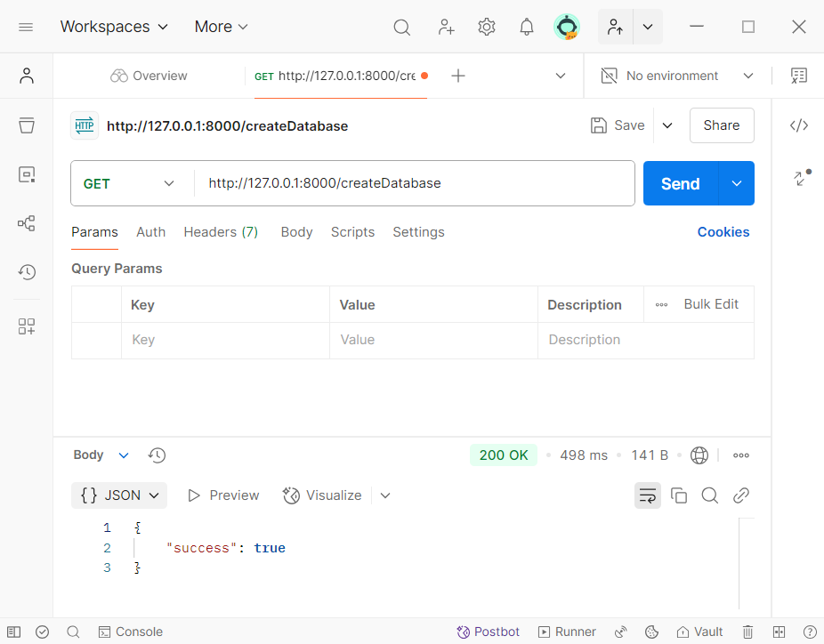Open find and replace in status bar
The image size is (824, 644).
pyautogui.click(x=73, y=632)
